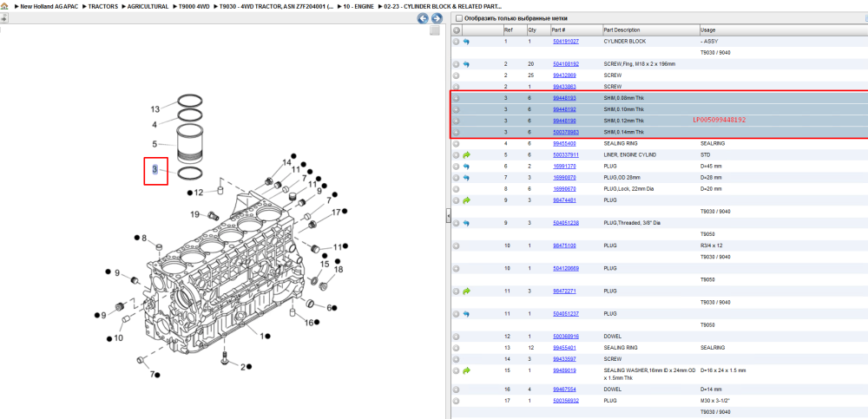Toggle 'Отобразить только выбранные метки' checkbox
Viewport: 868px width, 419px height.
point(458,18)
